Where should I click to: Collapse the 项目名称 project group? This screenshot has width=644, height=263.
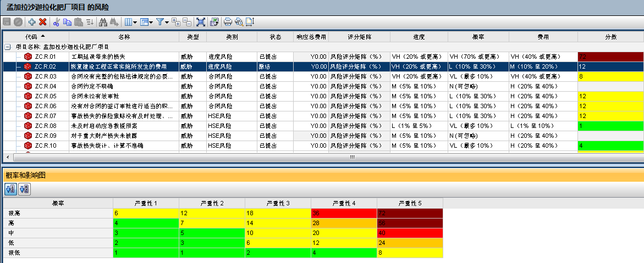pos(8,47)
